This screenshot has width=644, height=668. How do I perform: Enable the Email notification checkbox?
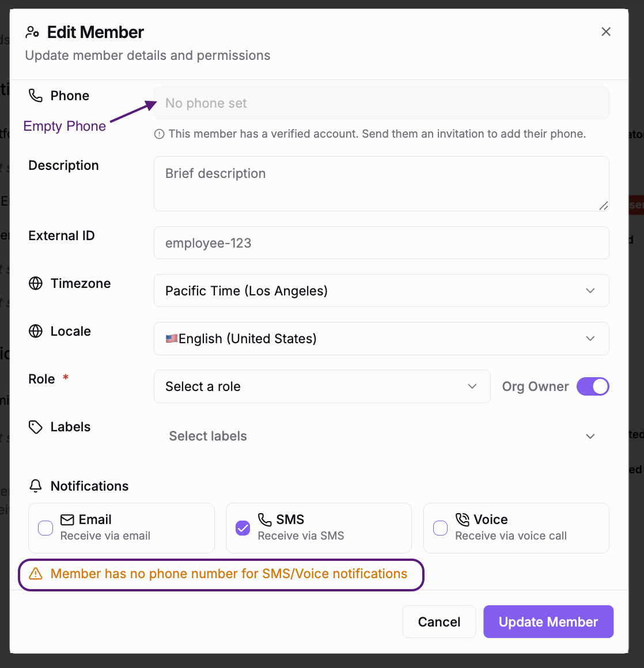46,528
